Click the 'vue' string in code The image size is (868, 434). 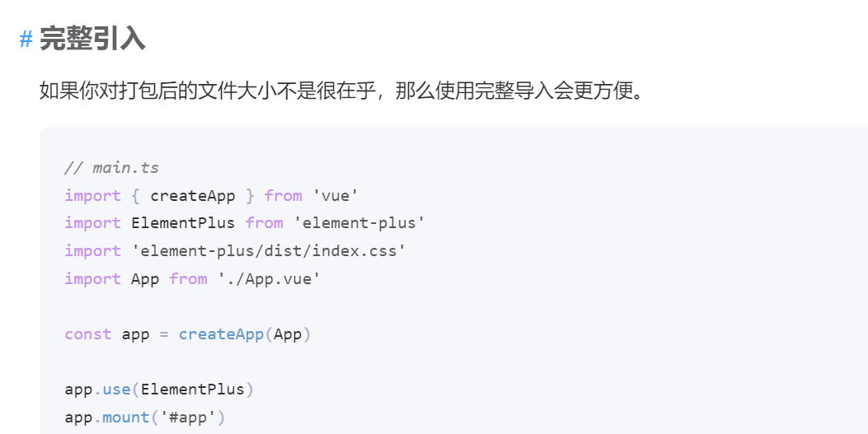click(x=335, y=196)
